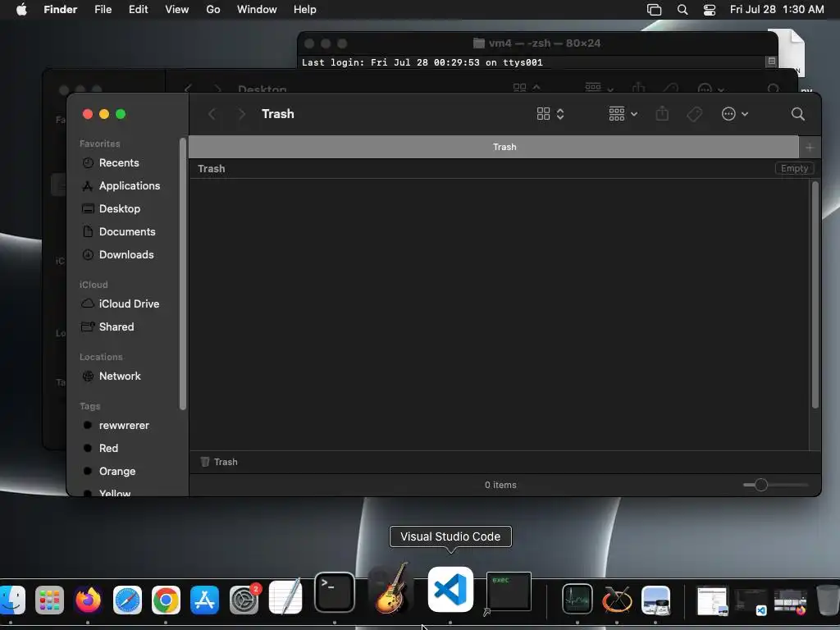Open Activity Monitor from the Dock

point(577,599)
